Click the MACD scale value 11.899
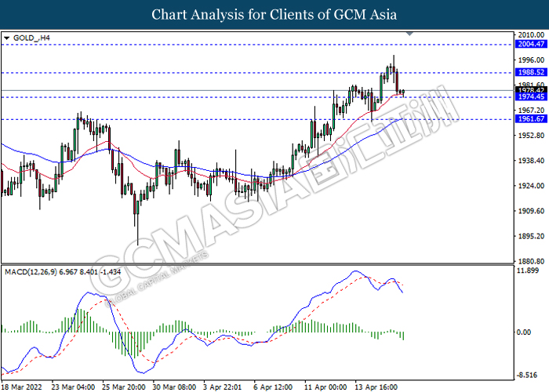Viewport: 549px width, 392px height. coord(529,270)
